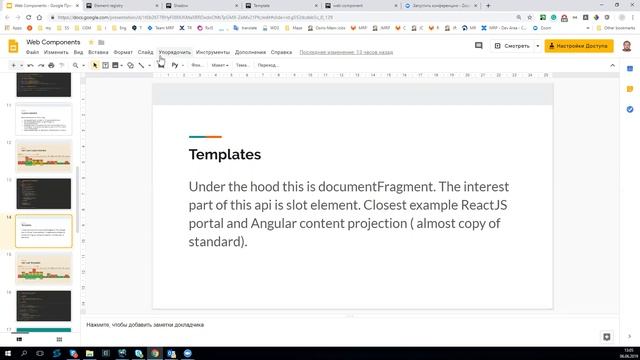Open the Google Slides home icon

(13, 47)
